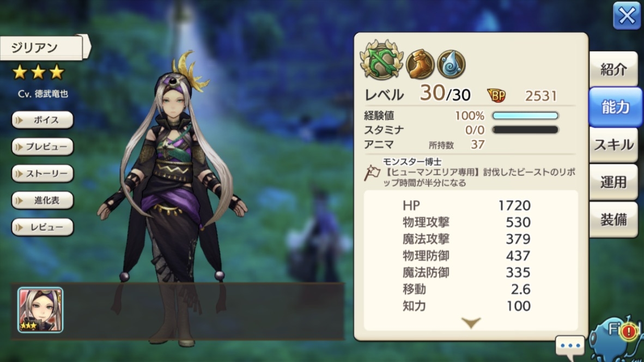Expand stats with the down chevron
Image resolution: width=644 pixels, height=362 pixels.
coord(471,323)
